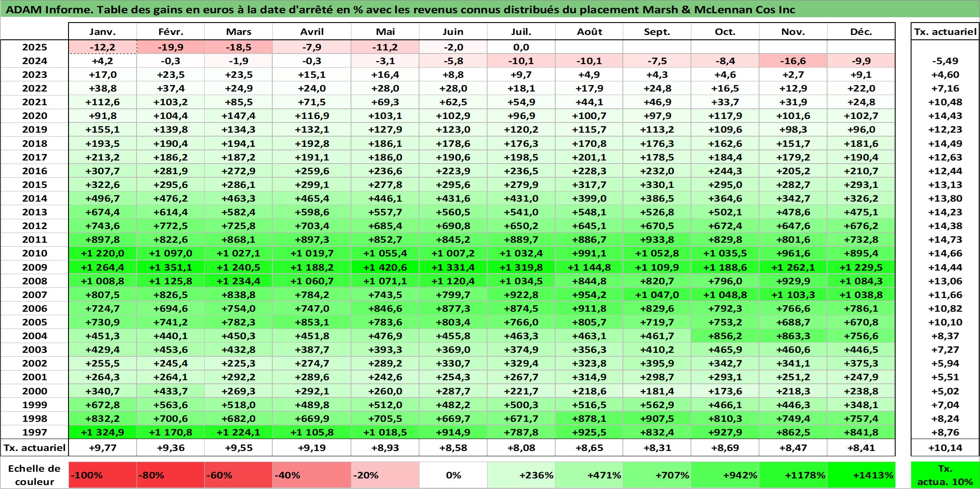This screenshot has width=980, height=489.
Task: Select the +942% color scale swatch
Action: pyautogui.click(x=725, y=475)
